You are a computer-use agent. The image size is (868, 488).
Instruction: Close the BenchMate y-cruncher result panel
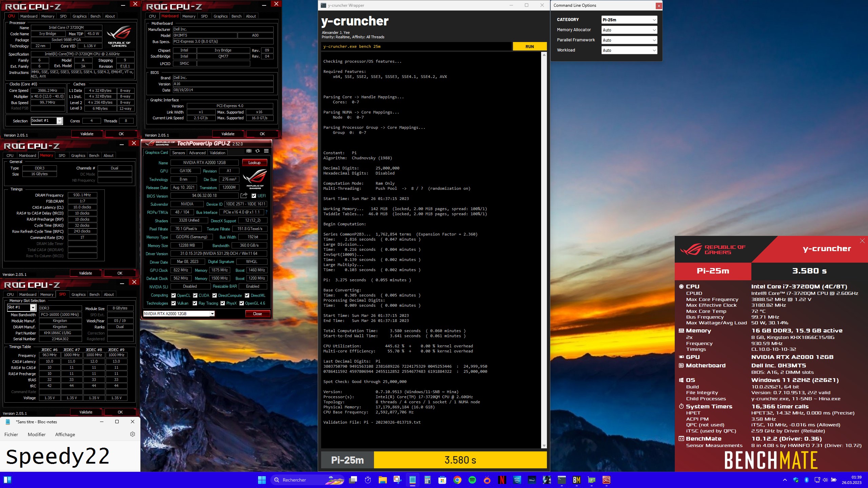tap(862, 241)
